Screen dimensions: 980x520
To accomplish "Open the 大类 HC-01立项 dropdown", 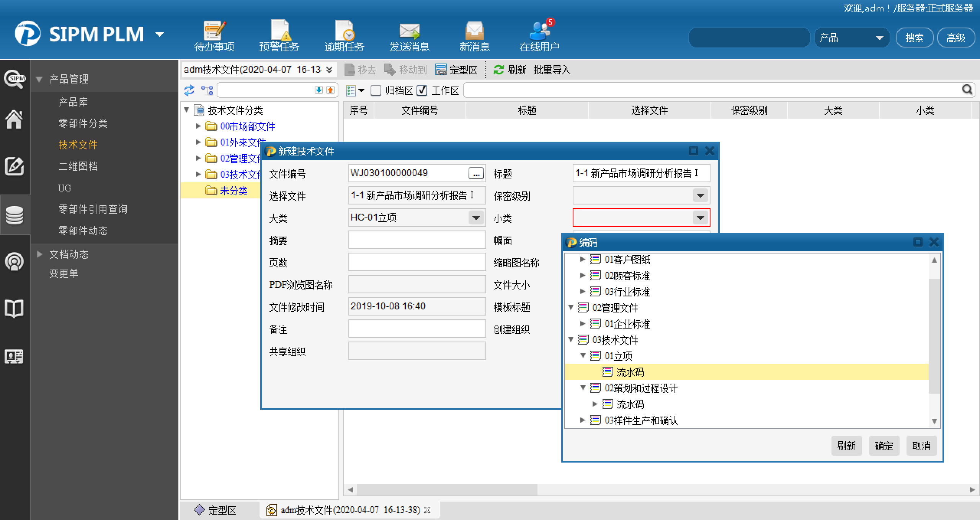I will point(476,218).
